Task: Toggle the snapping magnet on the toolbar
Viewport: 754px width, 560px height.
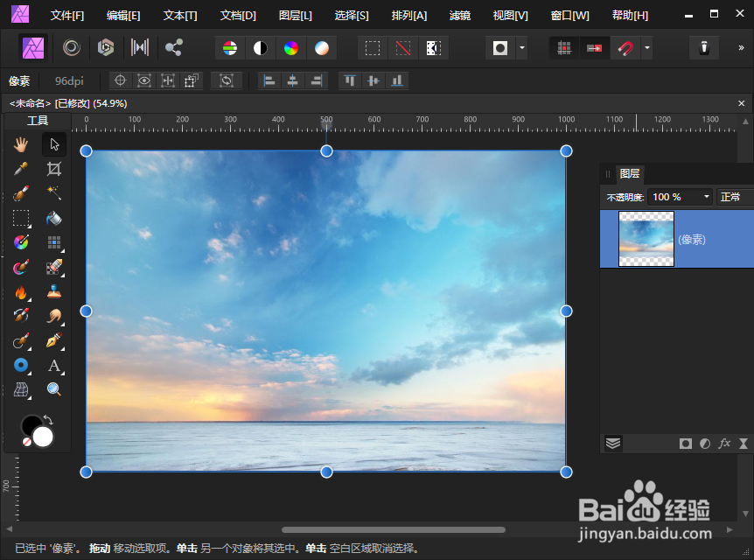Action: point(626,47)
